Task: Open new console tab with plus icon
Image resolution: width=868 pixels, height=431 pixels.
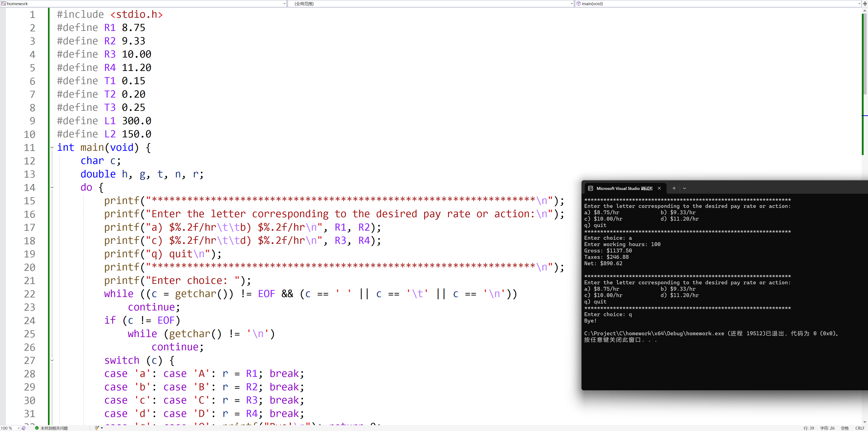Action: point(674,188)
